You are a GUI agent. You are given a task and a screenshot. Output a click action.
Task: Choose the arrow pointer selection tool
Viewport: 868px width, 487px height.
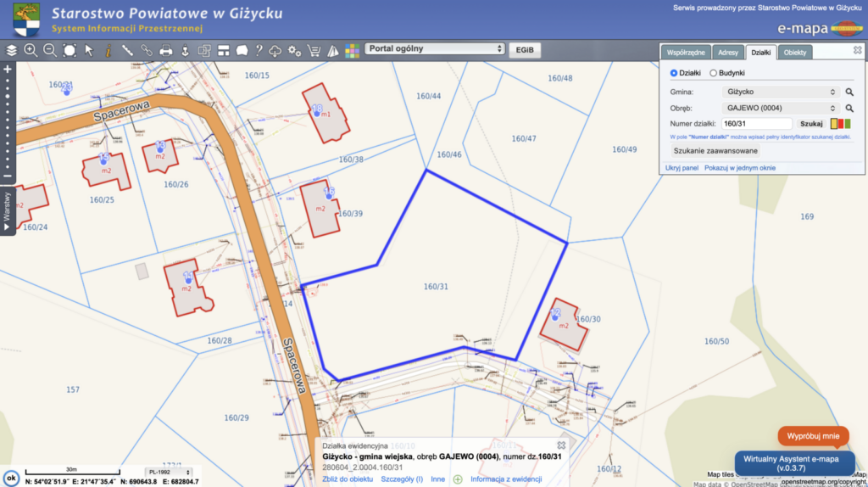pyautogui.click(x=88, y=50)
